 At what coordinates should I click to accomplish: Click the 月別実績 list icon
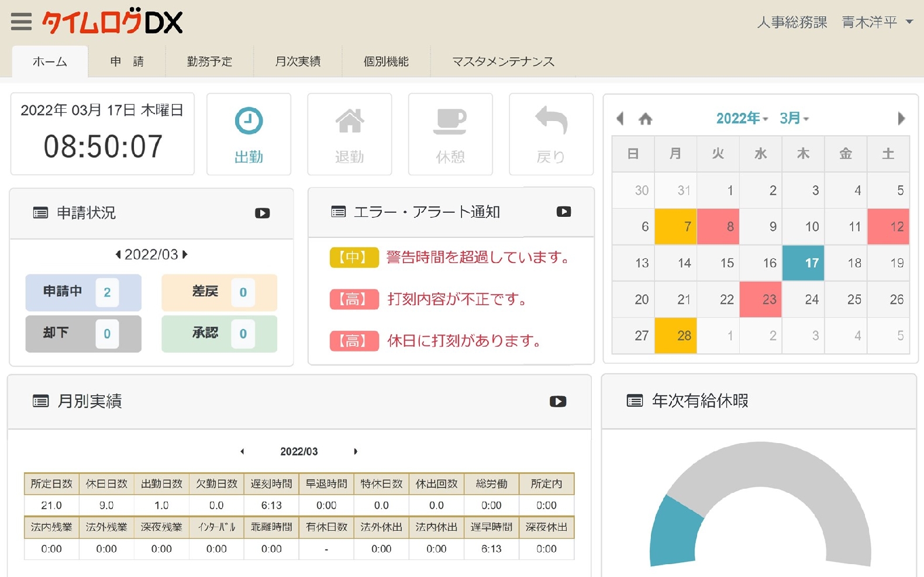coord(40,402)
